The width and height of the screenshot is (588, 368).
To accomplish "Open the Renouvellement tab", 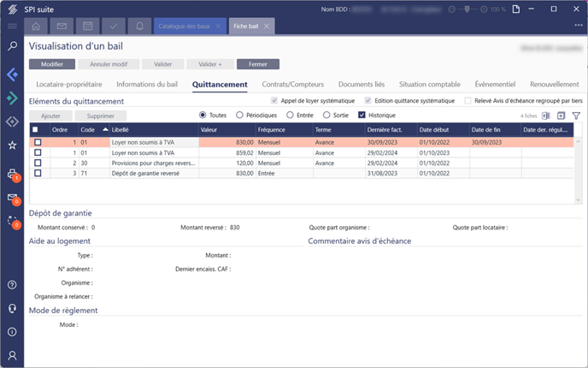I will pos(555,85).
